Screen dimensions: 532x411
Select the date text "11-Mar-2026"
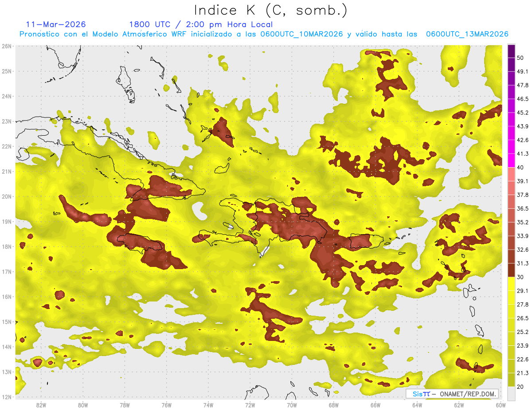coord(56,24)
